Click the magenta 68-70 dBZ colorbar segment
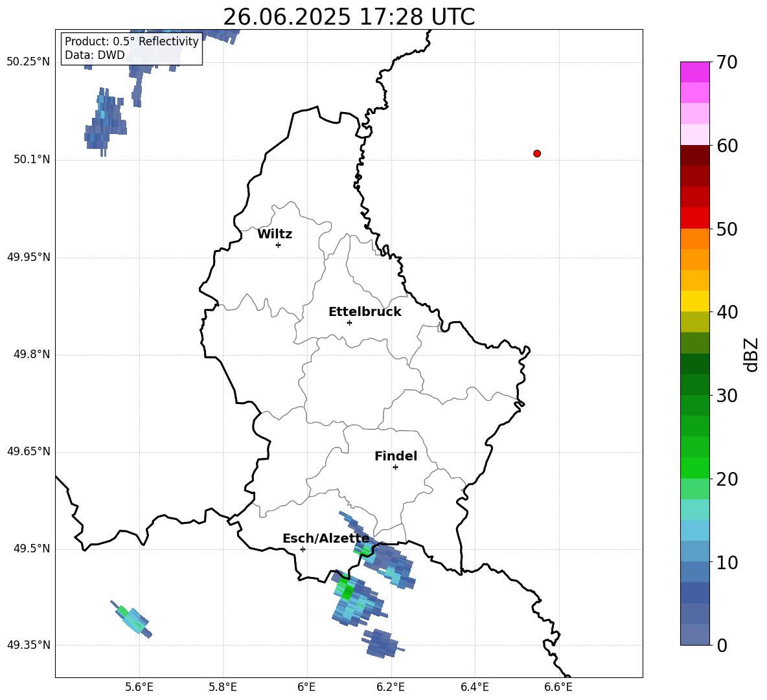The image size is (767, 700). (695, 72)
